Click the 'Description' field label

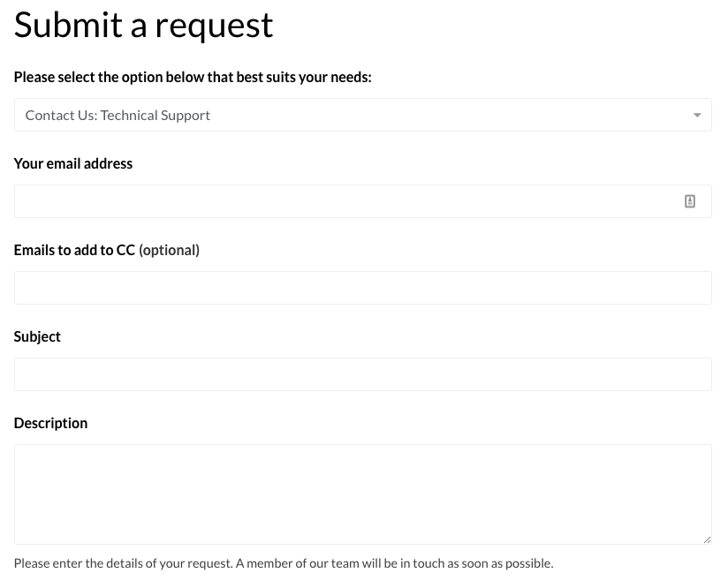click(x=50, y=423)
